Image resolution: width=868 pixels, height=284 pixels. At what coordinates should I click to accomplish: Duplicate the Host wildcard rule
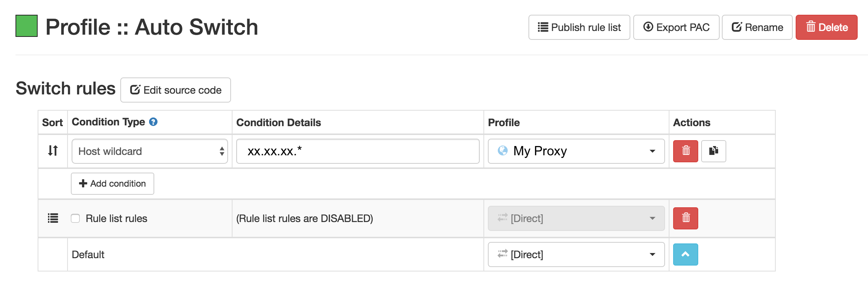[x=713, y=151]
